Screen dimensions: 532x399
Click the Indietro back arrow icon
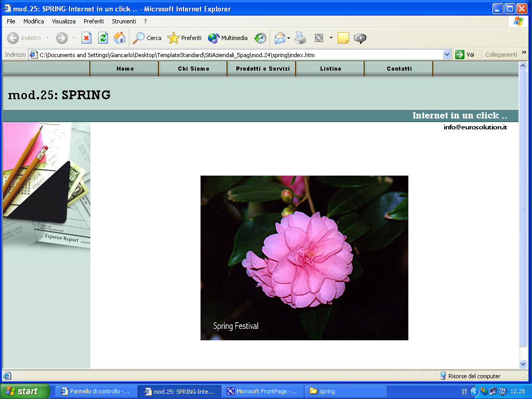pos(13,38)
